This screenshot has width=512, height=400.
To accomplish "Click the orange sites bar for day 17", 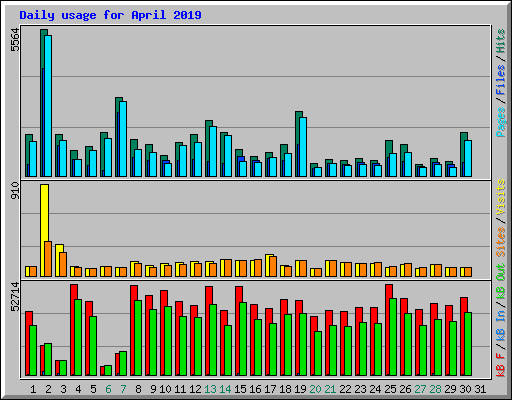I will tap(273, 266).
